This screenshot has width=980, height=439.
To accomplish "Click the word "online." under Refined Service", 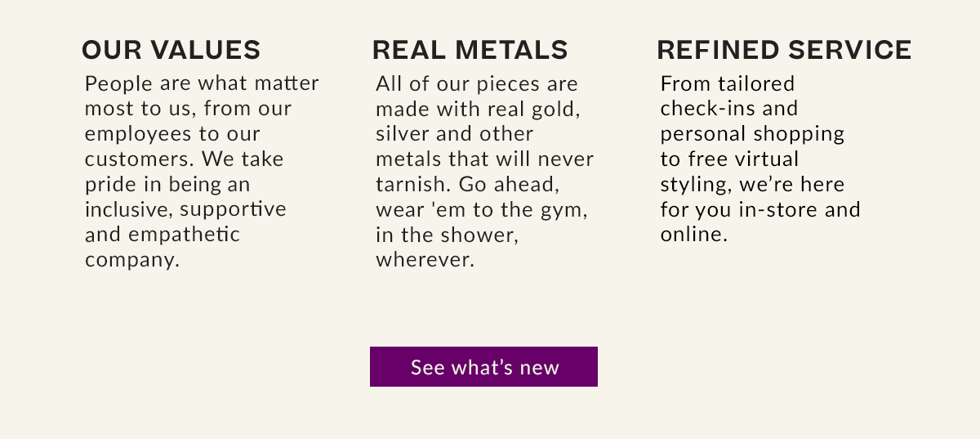I will click(693, 235).
